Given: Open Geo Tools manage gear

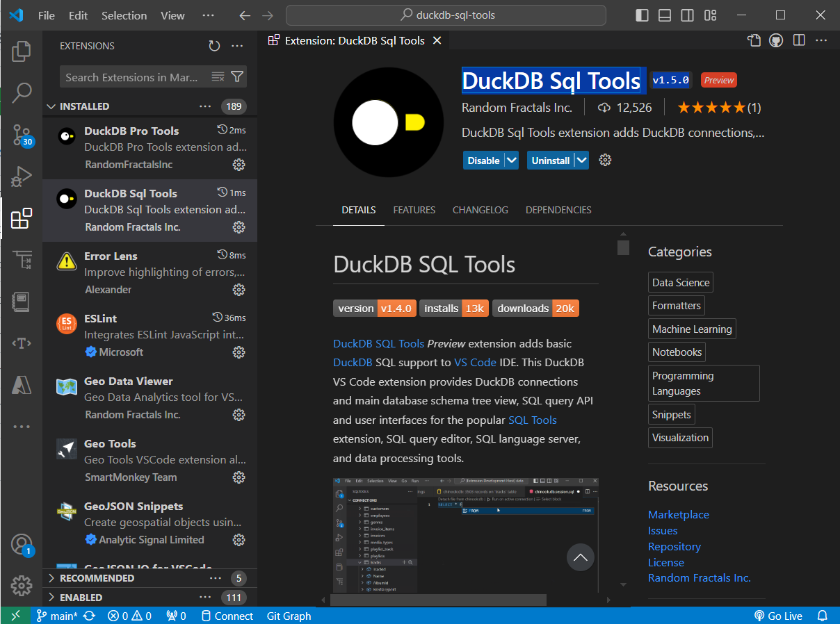Looking at the screenshot, I should pos(239,477).
